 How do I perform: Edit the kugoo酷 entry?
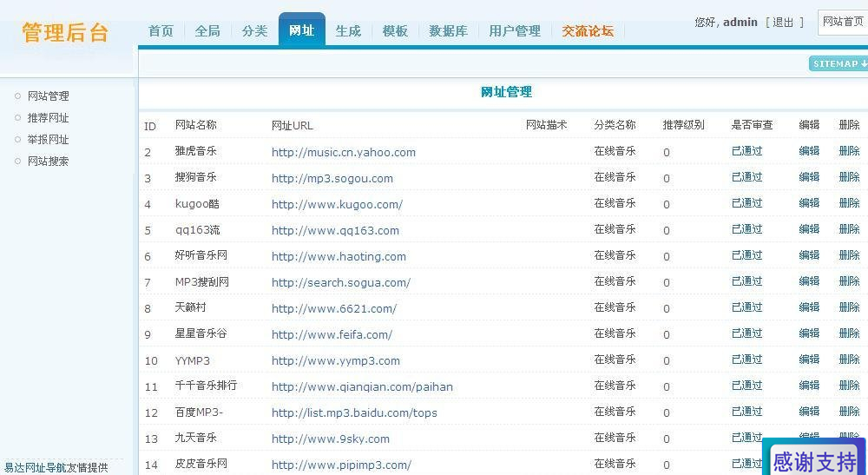click(809, 202)
